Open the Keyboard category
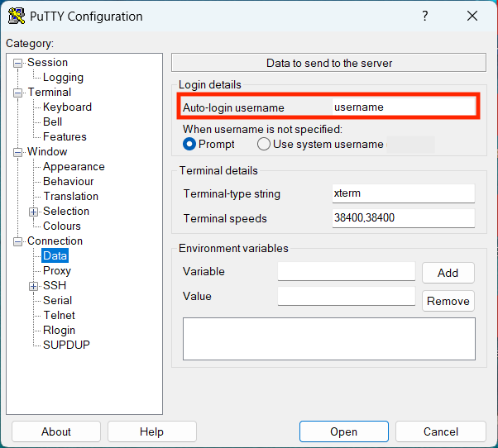The height and width of the screenshot is (448, 498). [67, 107]
